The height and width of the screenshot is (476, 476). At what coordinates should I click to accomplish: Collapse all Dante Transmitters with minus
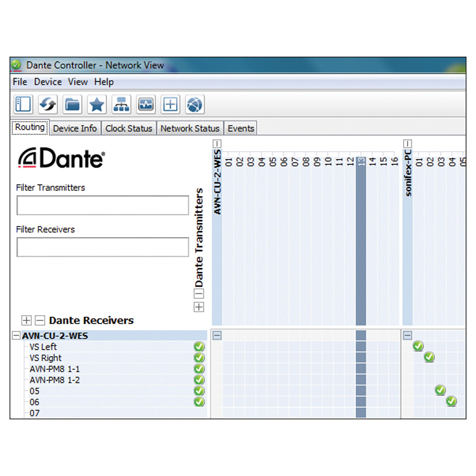pyautogui.click(x=199, y=294)
